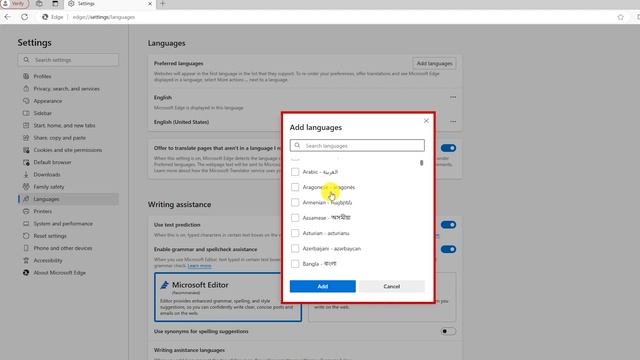This screenshot has height=360, width=640.
Task: Close the Add languages dialog with X
Action: point(426,121)
